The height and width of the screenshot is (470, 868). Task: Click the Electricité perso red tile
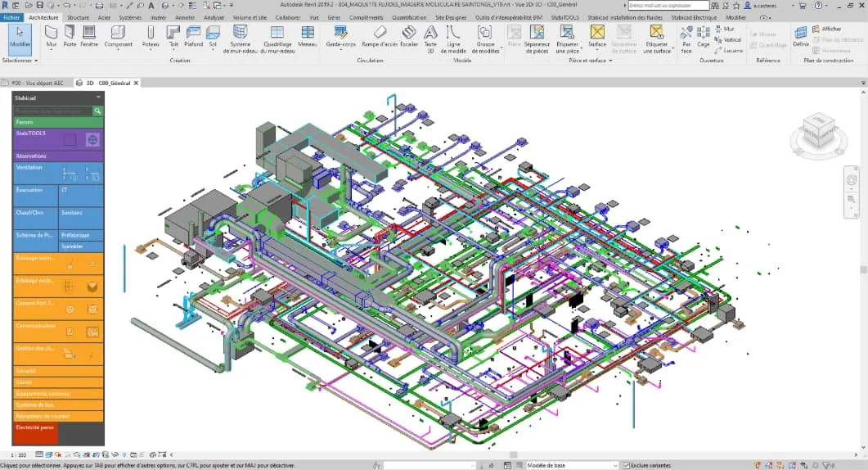[35, 433]
